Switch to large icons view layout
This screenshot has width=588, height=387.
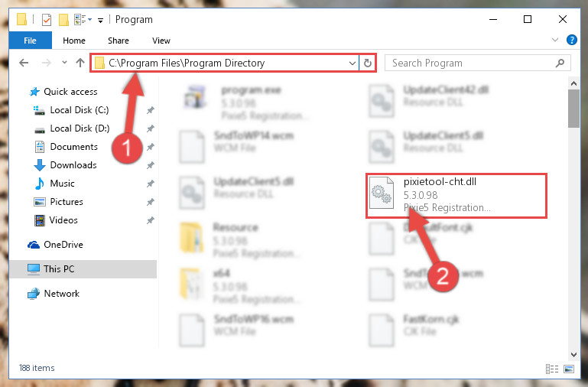coord(569,369)
